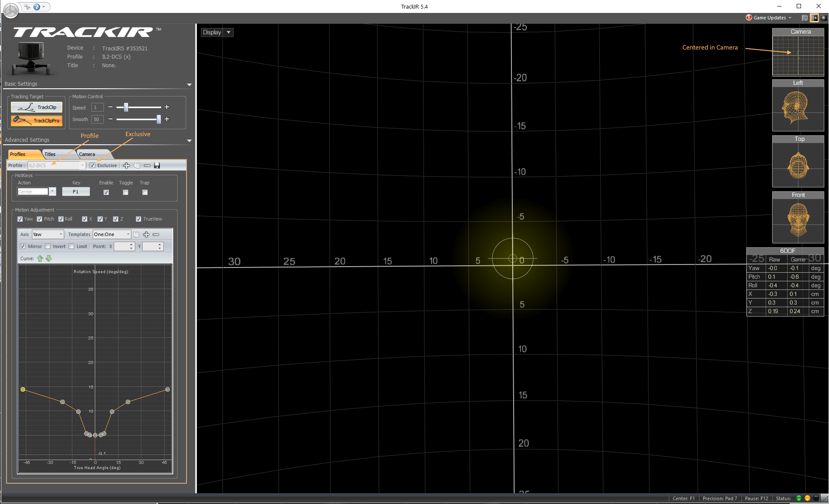This screenshot has width=829, height=504.
Task: Enable the Invert checkbox
Action: pyautogui.click(x=48, y=246)
